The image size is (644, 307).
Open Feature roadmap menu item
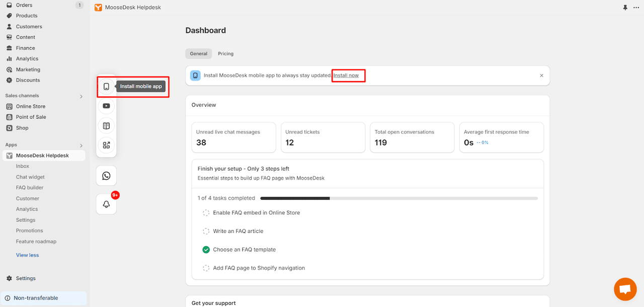36,242
